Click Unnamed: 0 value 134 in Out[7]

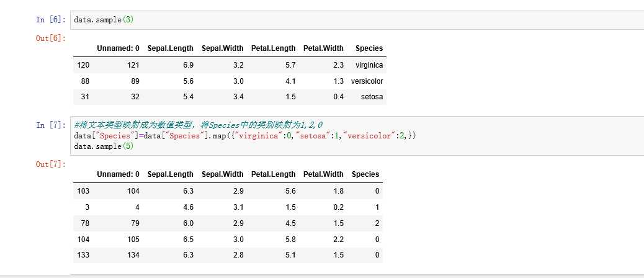point(133,255)
